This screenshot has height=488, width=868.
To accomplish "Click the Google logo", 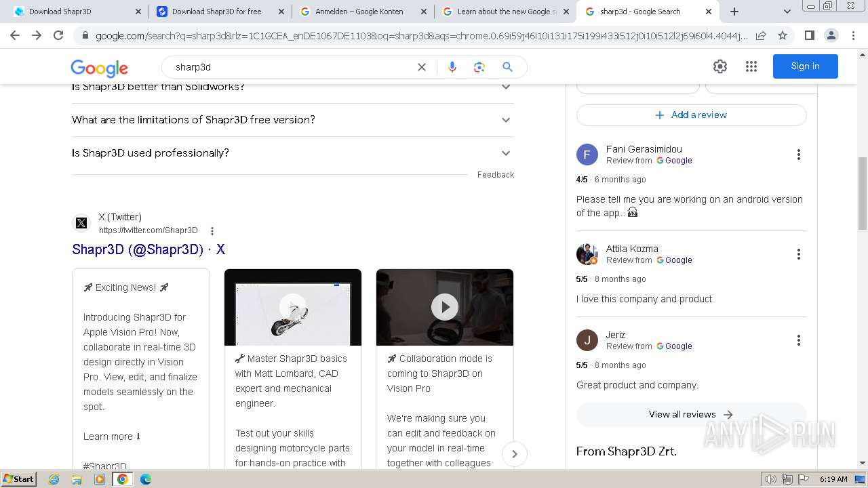I will click(x=100, y=68).
